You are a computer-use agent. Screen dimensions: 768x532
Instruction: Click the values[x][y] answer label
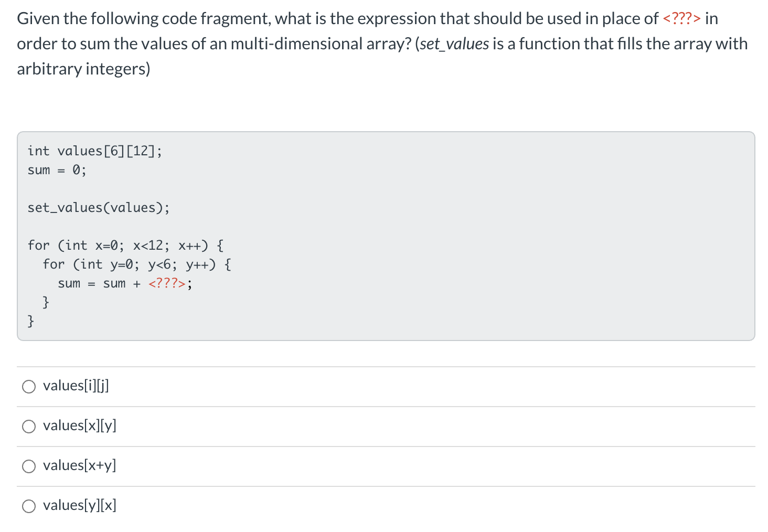coord(79,425)
